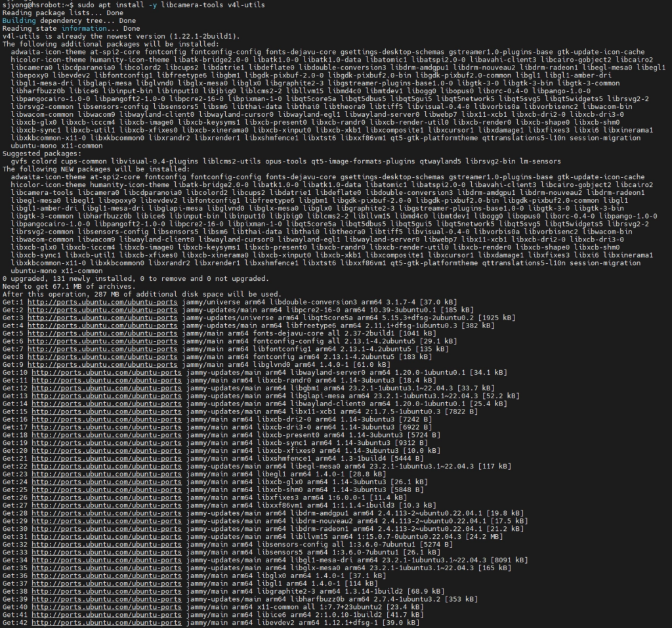Click the 'libxfixes3 arm64 1:6.0.0-1 [11.4 kB]' entry
672x628 pixels.
click(332, 497)
